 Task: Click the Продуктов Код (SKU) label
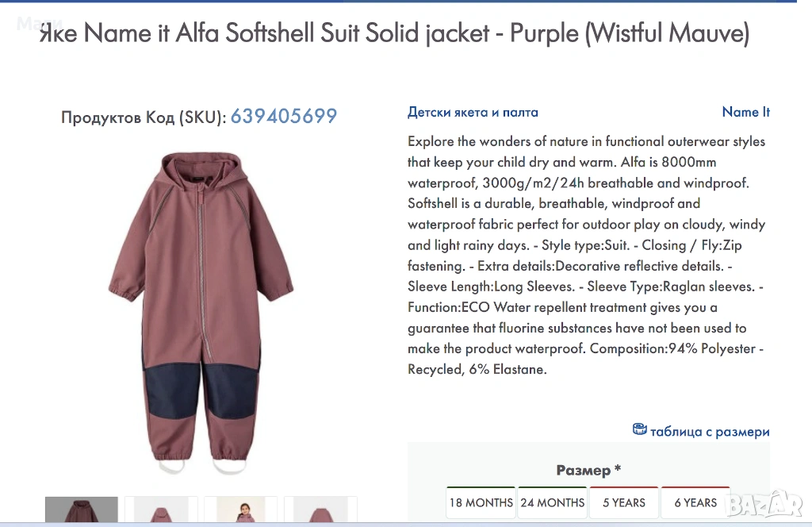click(x=144, y=117)
